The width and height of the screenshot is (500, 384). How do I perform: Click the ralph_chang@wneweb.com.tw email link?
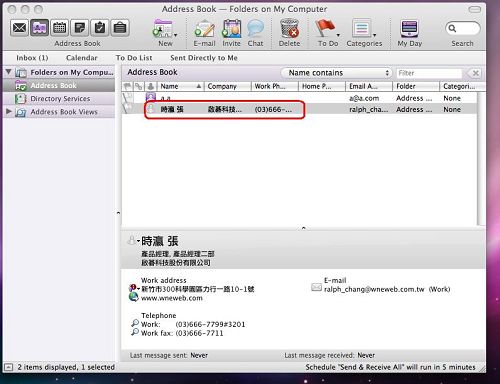374,289
